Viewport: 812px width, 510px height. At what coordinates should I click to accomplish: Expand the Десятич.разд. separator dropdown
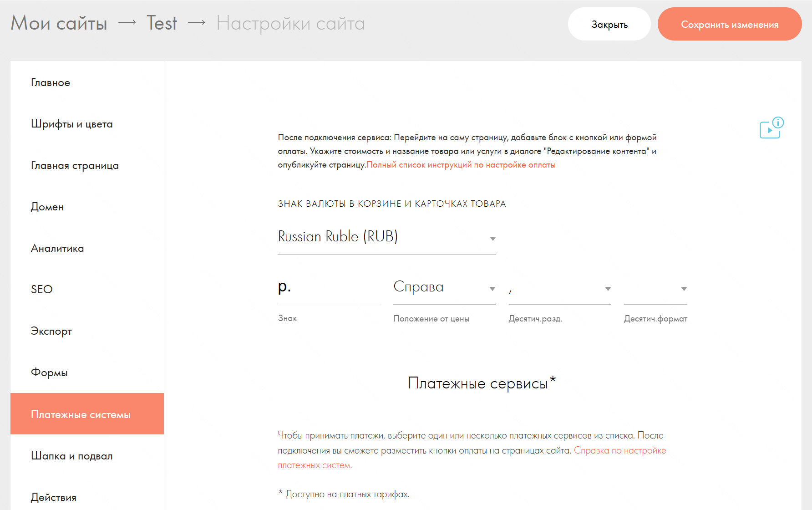click(x=560, y=289)
